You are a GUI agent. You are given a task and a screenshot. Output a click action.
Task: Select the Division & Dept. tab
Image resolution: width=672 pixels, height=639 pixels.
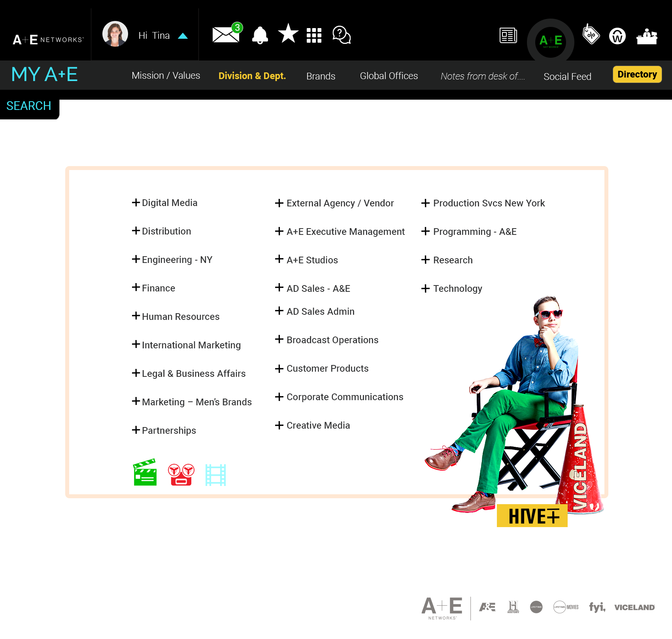pyautogui.click(x=252, y=76)
